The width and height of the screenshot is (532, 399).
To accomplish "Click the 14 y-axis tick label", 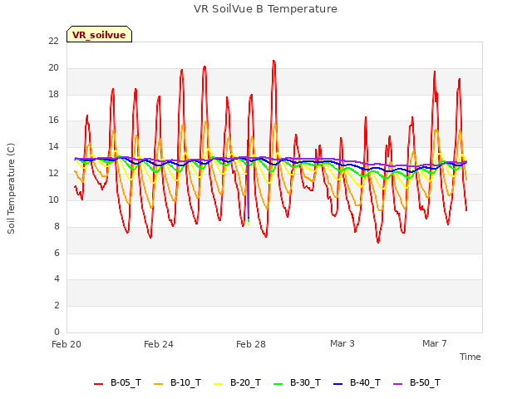I will [x=53, y=147].
